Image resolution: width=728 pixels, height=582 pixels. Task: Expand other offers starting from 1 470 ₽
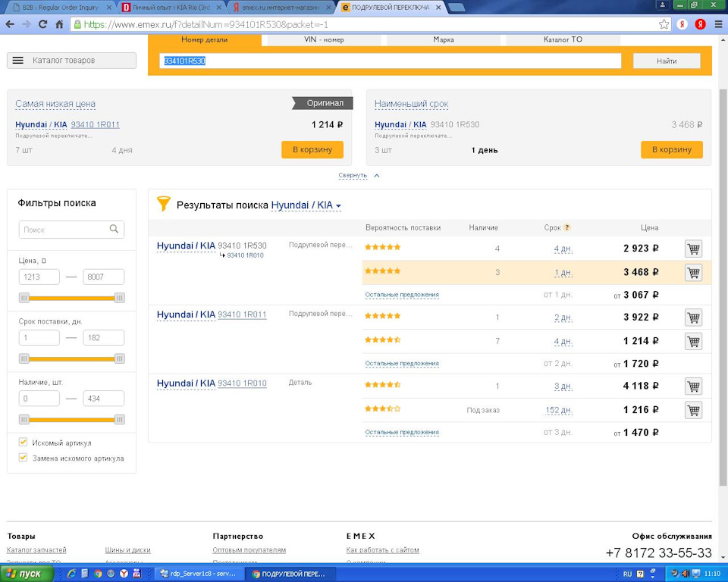402,432
